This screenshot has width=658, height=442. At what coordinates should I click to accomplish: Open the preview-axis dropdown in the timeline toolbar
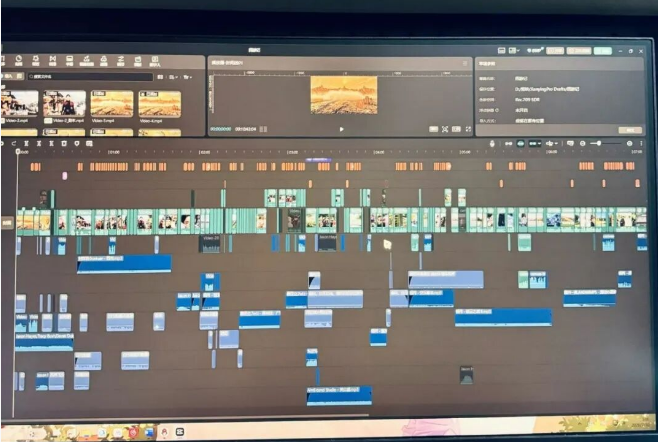pos(551,144)
